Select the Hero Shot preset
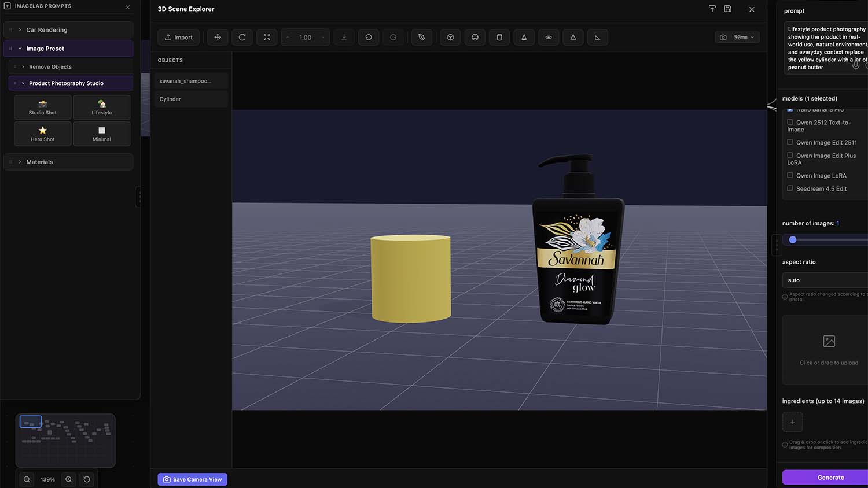Screen dimensions: 868x488 tap(42, 134)
